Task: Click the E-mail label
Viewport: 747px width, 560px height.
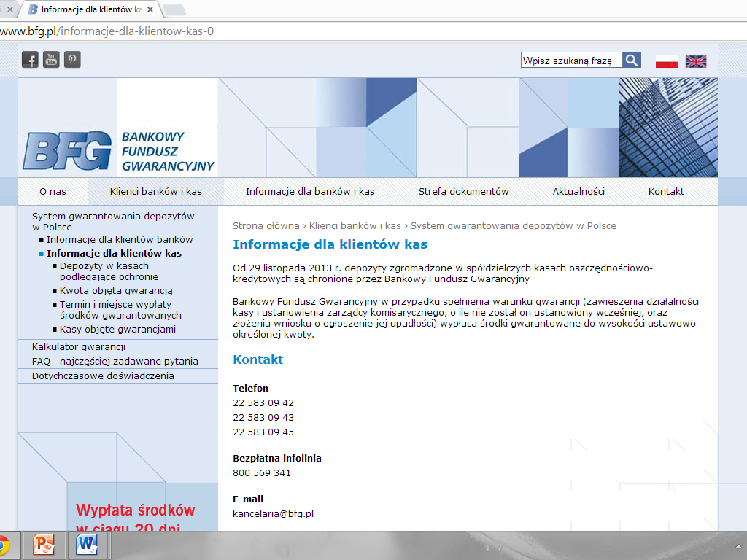Action: click(248, 499)
